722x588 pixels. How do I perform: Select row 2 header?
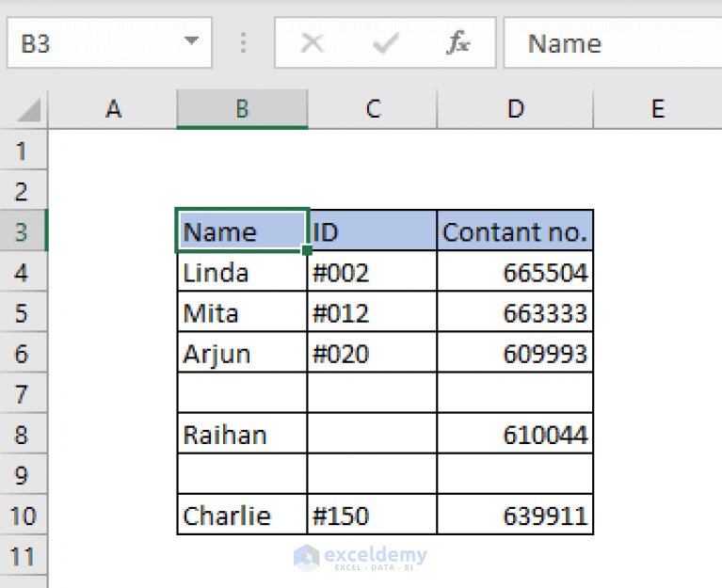pos(23,190)
